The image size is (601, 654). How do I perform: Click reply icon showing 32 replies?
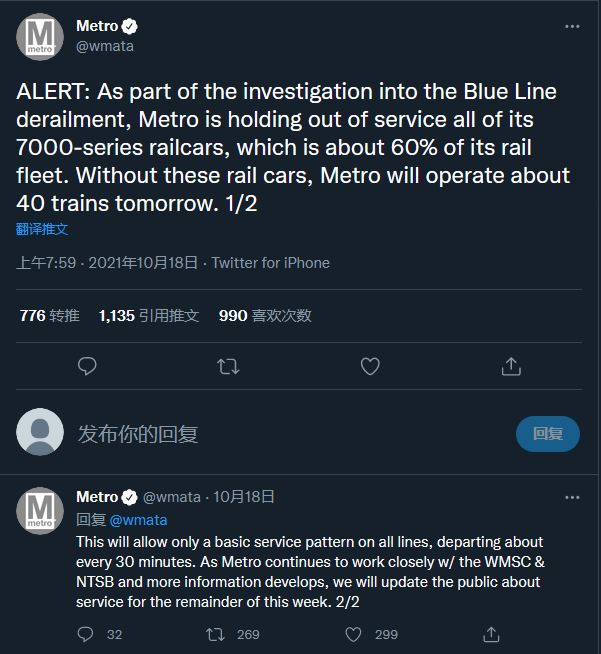click(87, 634)
